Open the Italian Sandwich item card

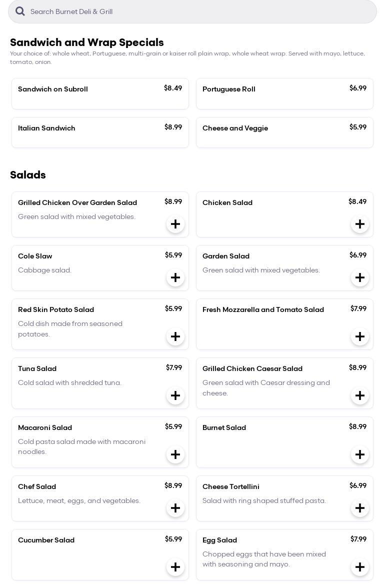coord(100,132)
